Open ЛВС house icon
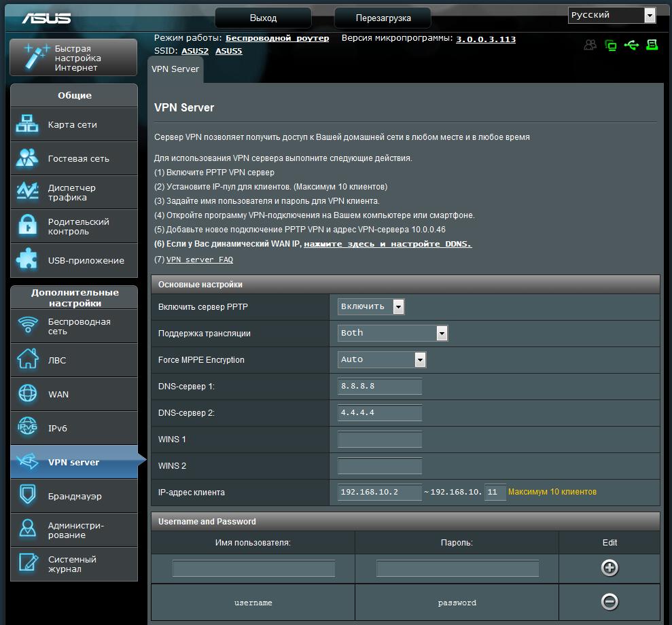 pyautogui.click(x=28, y=359)
